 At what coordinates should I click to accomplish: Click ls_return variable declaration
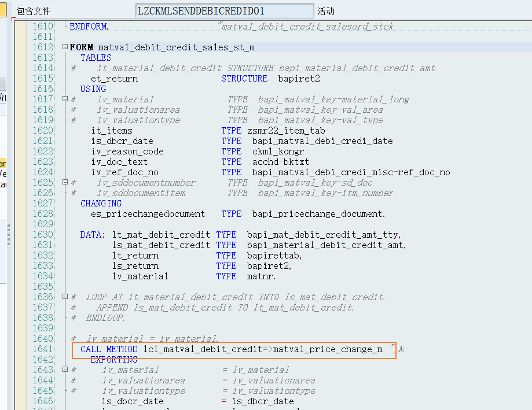pos(135,266)
